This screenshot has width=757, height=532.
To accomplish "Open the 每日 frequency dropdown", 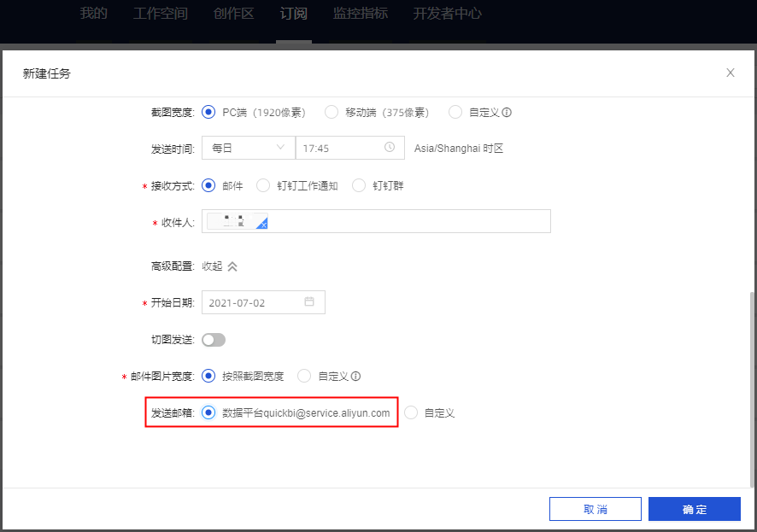I will pyautogui.click(x=248, y=148).
